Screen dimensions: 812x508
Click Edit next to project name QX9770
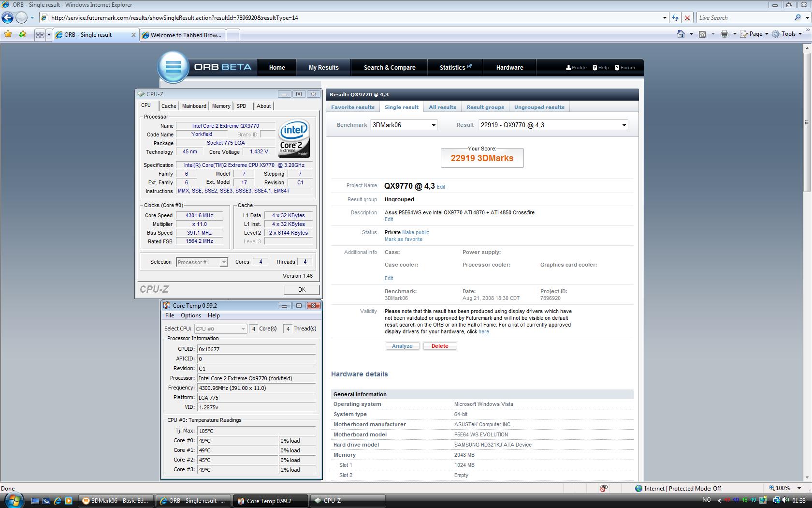coord(441,187)
